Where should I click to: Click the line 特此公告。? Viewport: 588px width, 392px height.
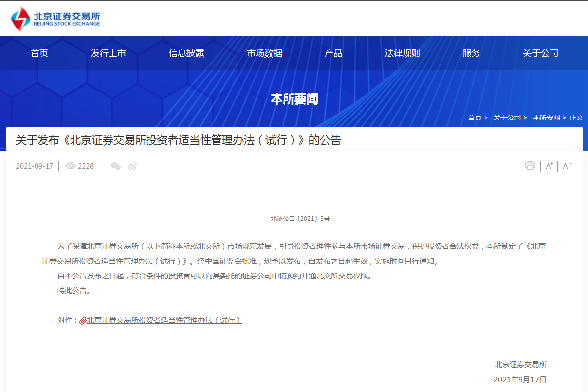pyautogui.click(x=74, y=291)
